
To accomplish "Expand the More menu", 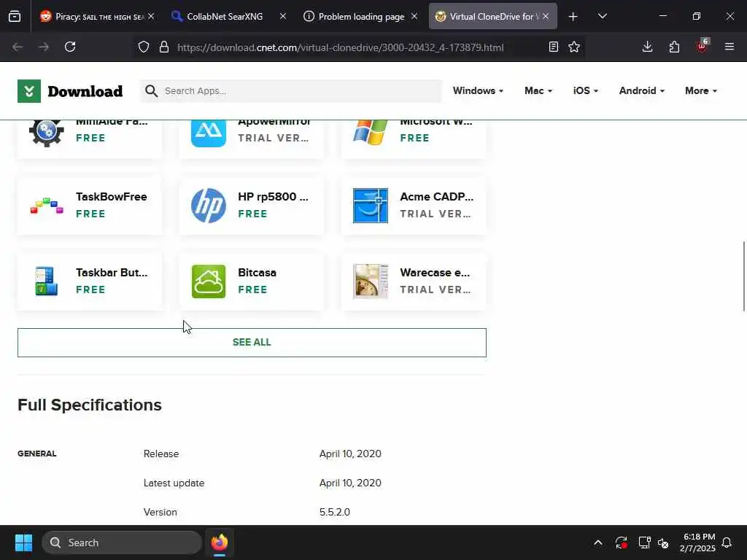I will coord(701,90).
